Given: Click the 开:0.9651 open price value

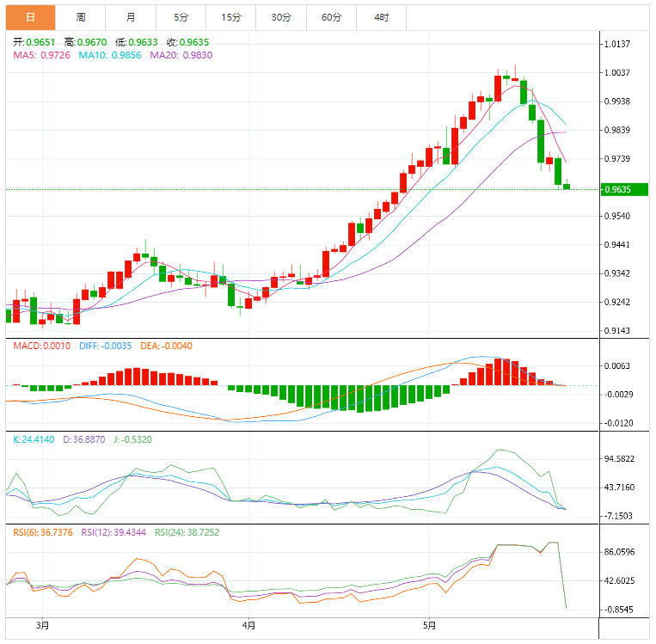Looking at the screenshot, I should pos(34,42).
